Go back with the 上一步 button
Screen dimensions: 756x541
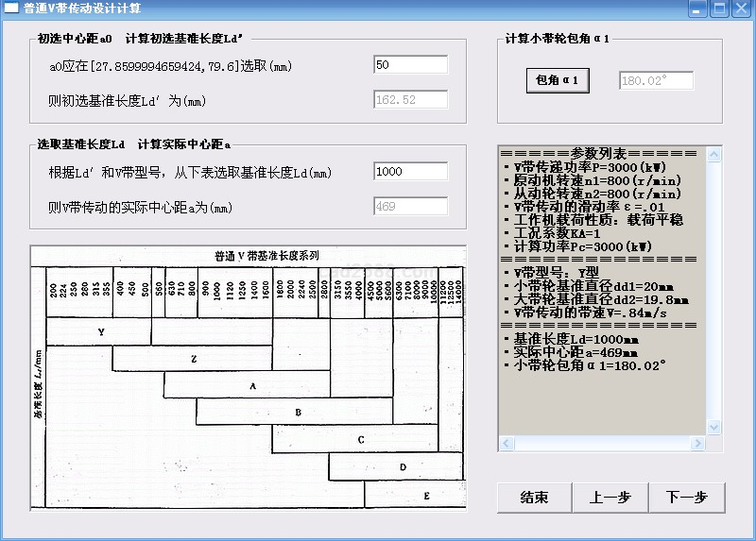(610, 498)
